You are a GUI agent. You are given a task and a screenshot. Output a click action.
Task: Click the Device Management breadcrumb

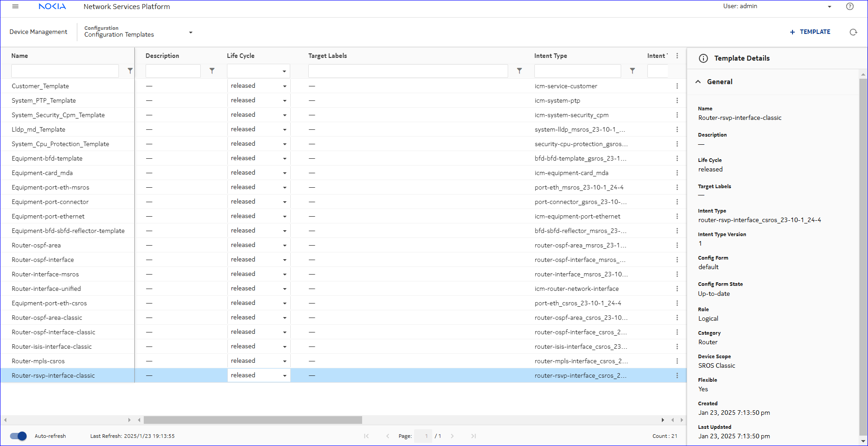click(x=38, y=32)
